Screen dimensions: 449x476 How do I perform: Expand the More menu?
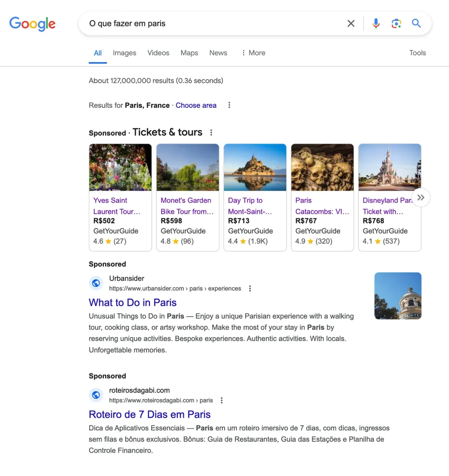point(254,53)
